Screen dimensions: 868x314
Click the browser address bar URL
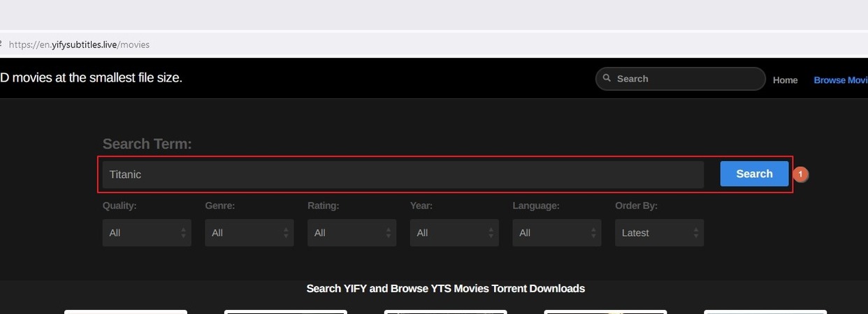point(79,45)
